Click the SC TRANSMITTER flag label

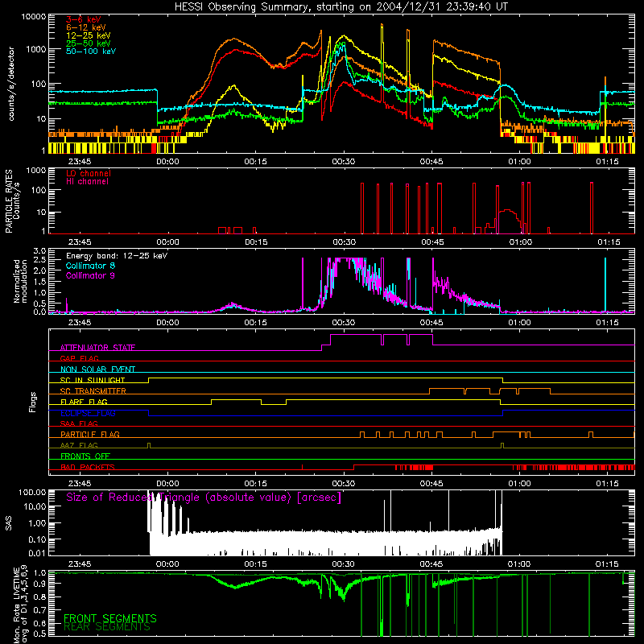point(93,391)
